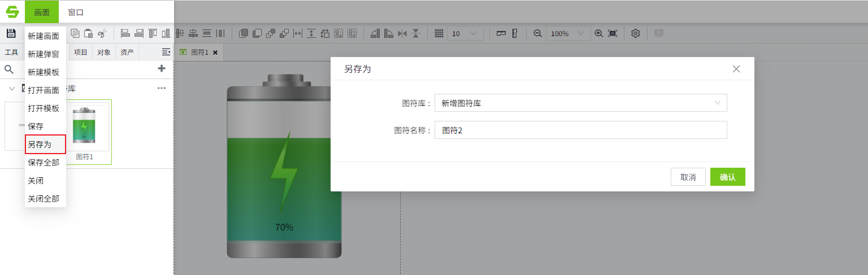
Task: Click the 取消 button in dialog
Action: tap(688, 177)
